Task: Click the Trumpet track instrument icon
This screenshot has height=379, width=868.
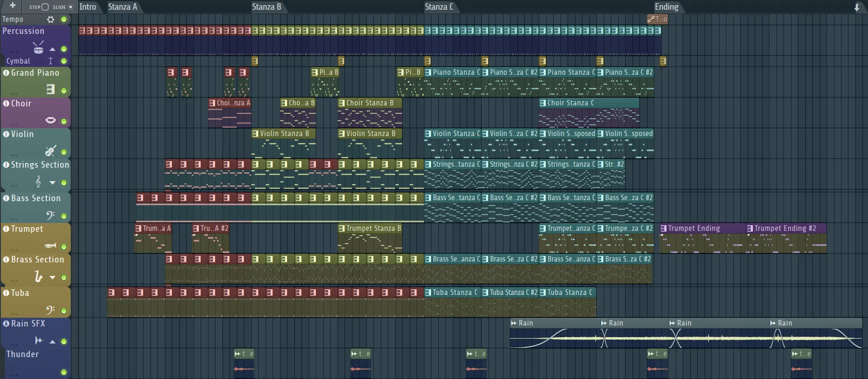Action: [50, 246]
